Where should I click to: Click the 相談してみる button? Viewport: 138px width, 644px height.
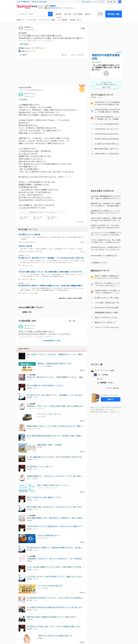(106, 87)
